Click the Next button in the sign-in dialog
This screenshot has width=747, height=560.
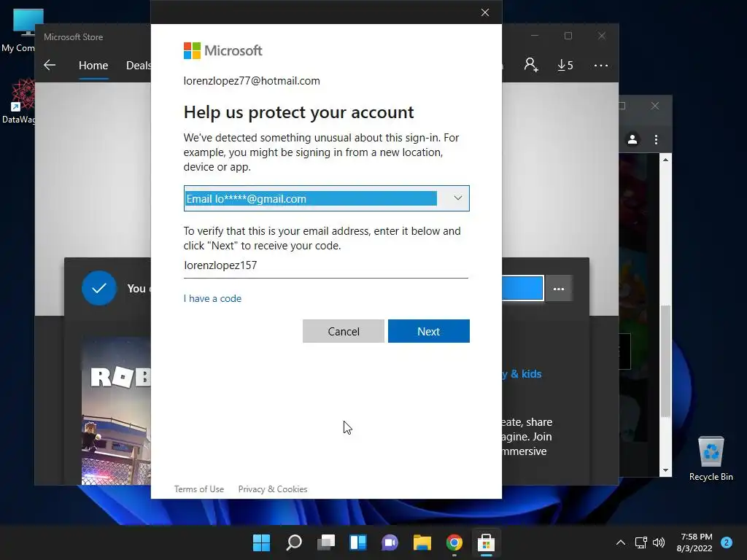[x=428, y=331]
